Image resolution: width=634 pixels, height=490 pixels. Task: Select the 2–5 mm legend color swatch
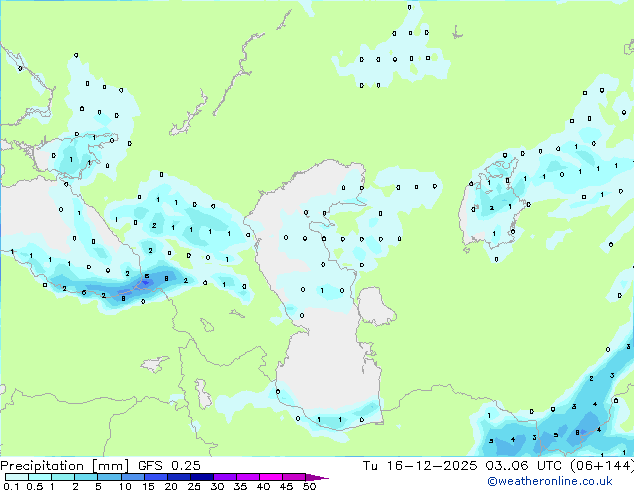86,477
